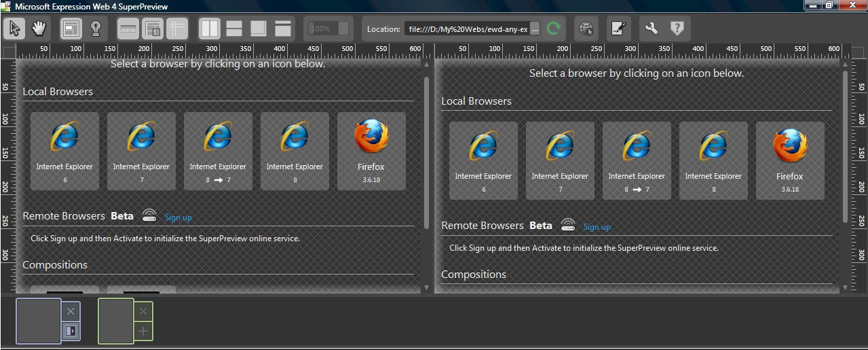This screenshot has width=868, height=350.
Task: Choose Internet Explorer 8→7 in left pane
Action: [x=218, y=152]
